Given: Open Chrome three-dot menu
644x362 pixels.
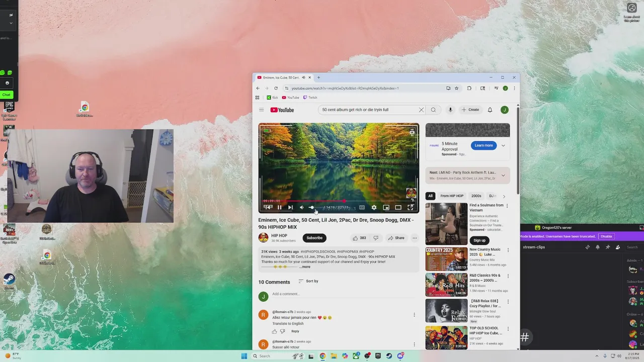Looking at the screenshot, I should tap(514, 88).
